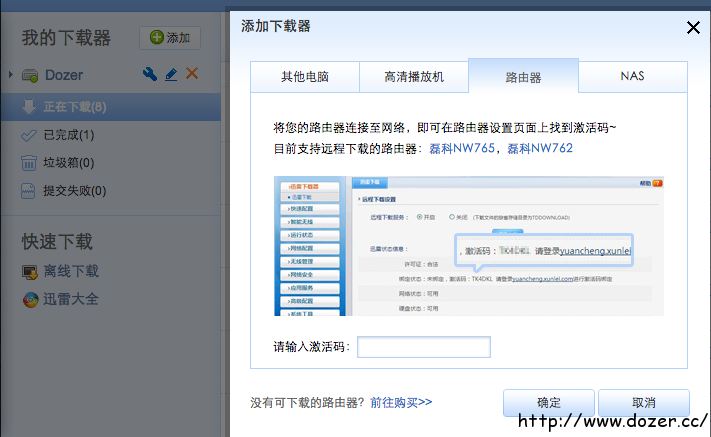Viewport: 711px width, 437px height.
Task: Click the 迅雷大全 colorful globe icon
Action: (x=30, y=300)
